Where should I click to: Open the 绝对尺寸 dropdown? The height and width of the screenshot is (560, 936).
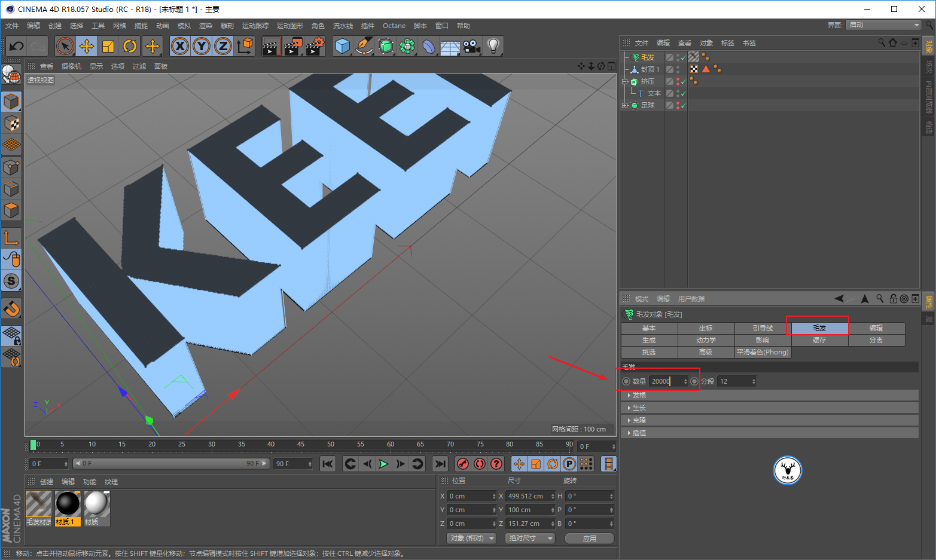click(530, 538)
